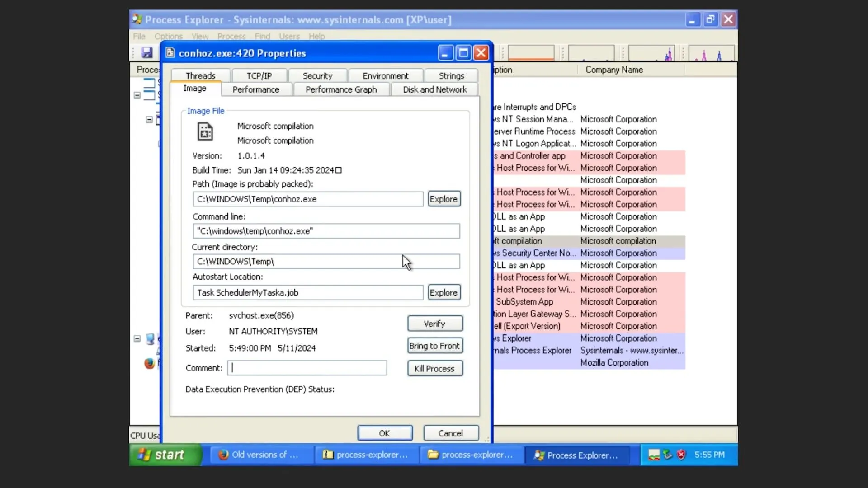The width and height of the screenshot is (868, 488).
Task: Switch to the Performance tab
Action: [255, 89]
